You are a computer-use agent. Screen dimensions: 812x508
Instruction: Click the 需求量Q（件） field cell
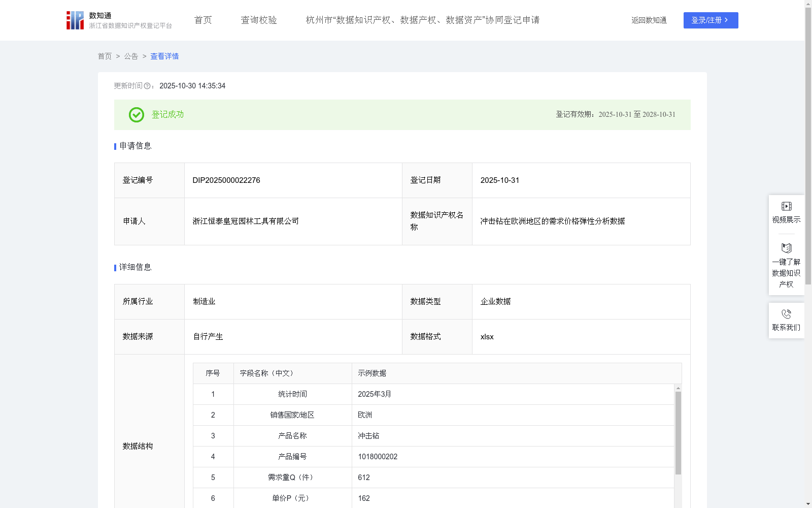[292, 478]
